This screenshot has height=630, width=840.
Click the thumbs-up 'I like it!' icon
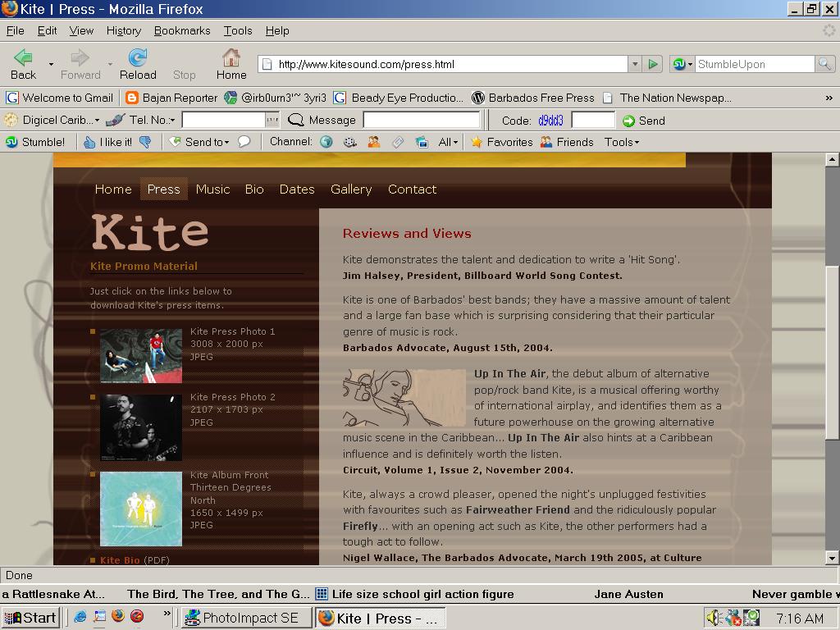(90, 142)
